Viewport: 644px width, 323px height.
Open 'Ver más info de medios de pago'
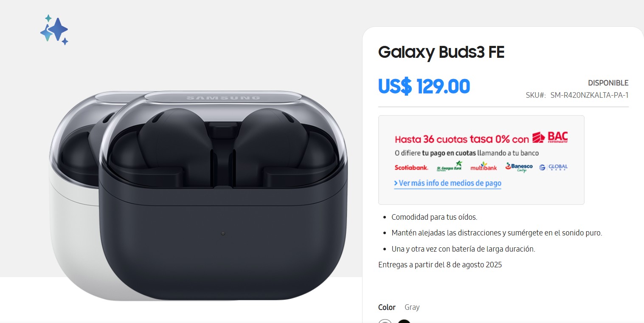tap(450, 183)
